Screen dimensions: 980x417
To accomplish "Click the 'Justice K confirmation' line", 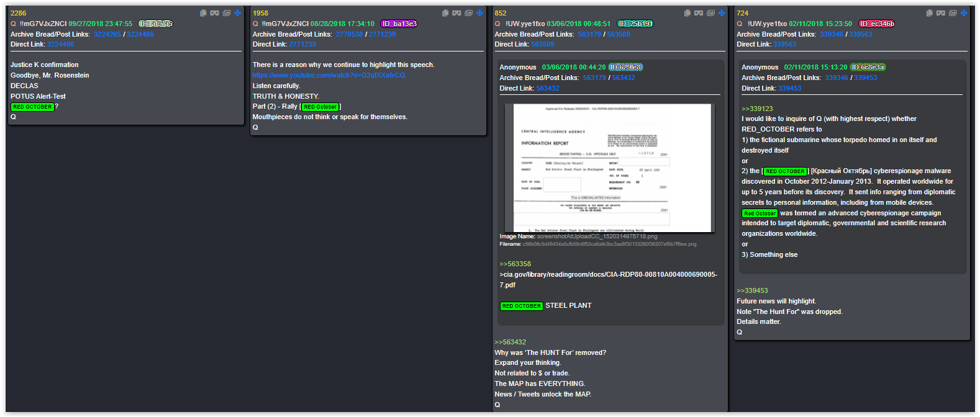I will 45,65.
